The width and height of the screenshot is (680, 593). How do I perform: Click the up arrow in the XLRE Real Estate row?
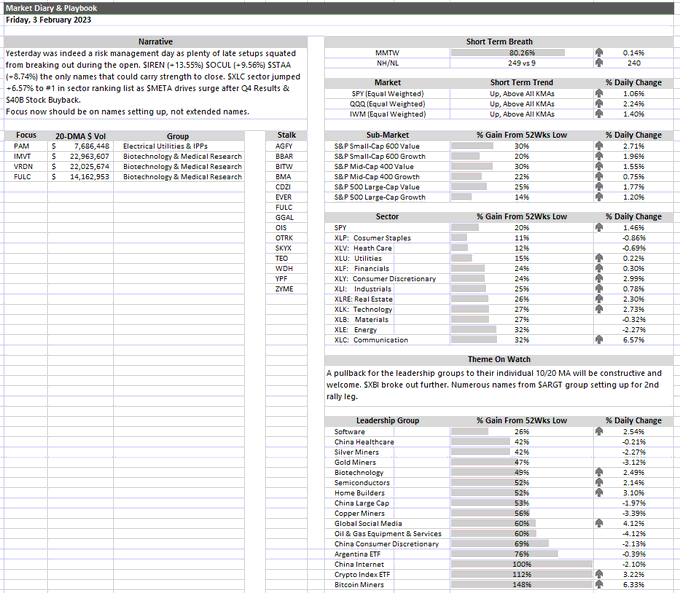pyautogui.click(x=599, y=299)
